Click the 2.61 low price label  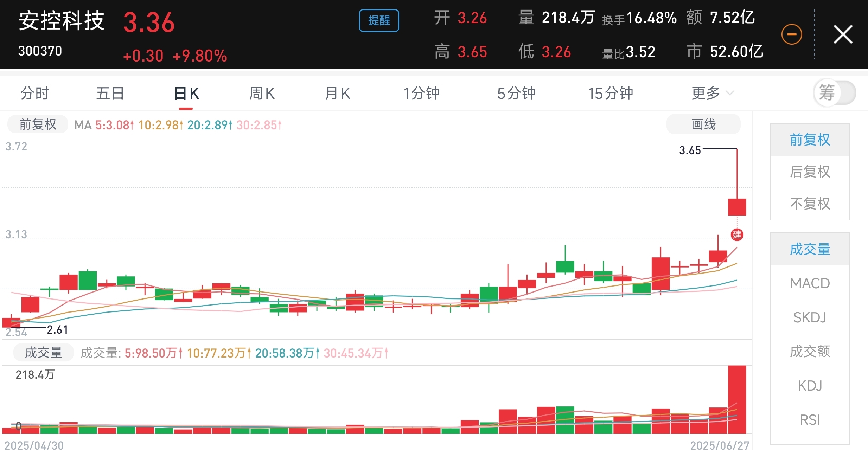tap(57, 330)
